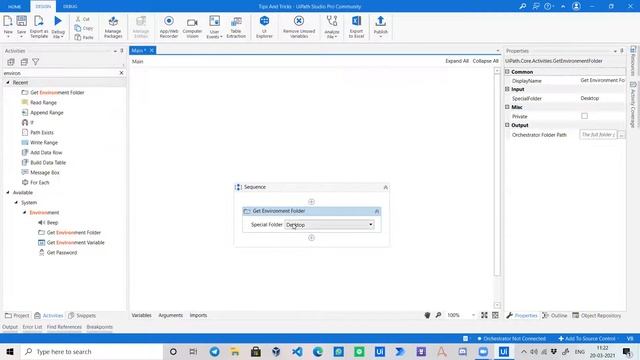Viewport: 640px width, 360px height.
Task: Open the Variables panel
Action: (x=141, y=316)
